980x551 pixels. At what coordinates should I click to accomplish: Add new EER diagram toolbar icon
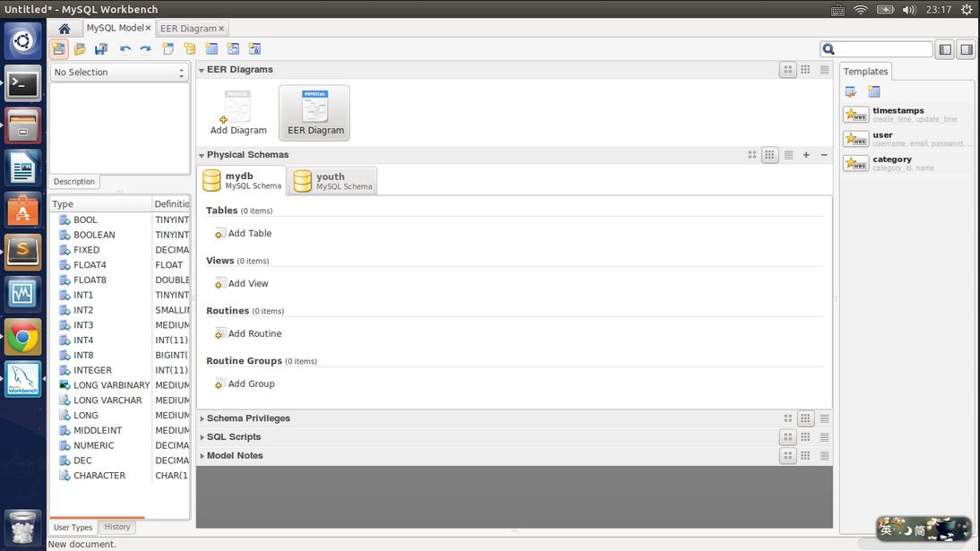168,48
